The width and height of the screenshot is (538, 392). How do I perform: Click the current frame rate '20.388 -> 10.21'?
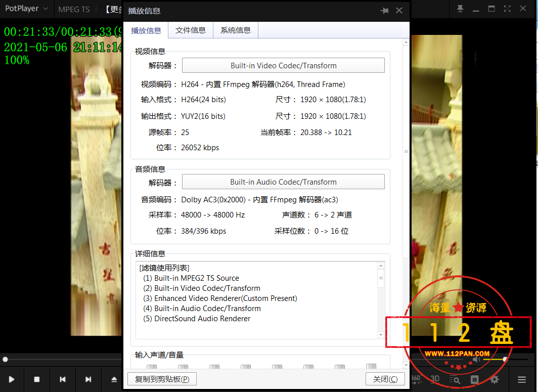tap(326, 133)
